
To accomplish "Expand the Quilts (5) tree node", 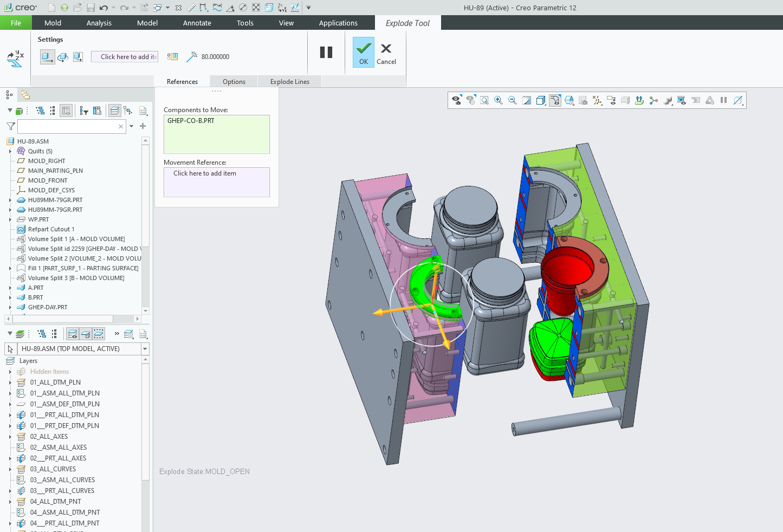I will pos(10,151).
